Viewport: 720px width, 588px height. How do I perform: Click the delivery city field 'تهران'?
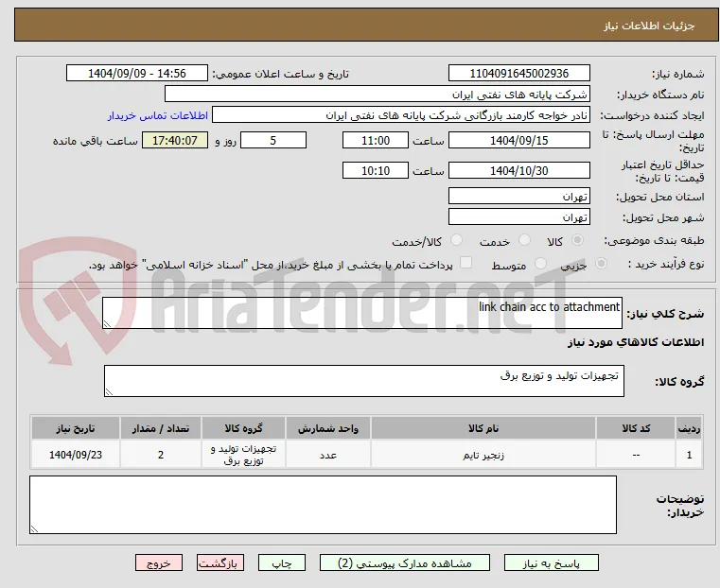(x=518, y=216)
